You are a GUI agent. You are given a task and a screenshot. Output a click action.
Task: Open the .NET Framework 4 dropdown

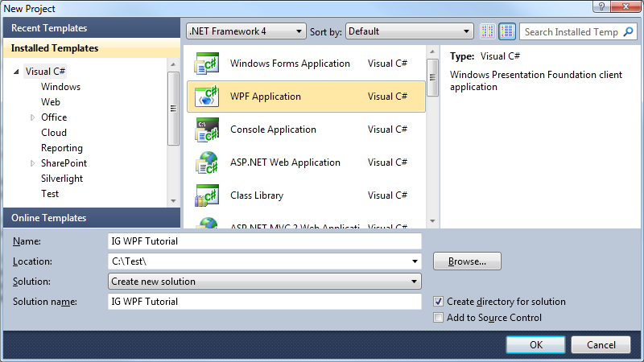(x=246, y=31)
